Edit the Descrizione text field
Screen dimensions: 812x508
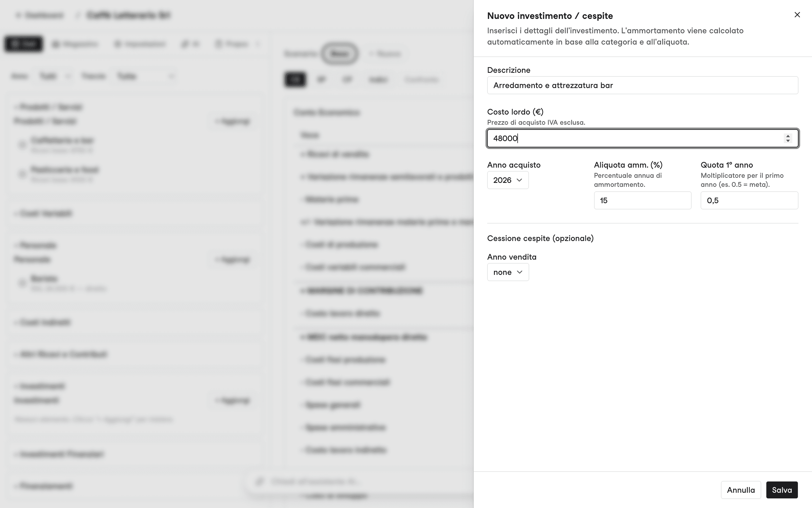pos(643,85)
